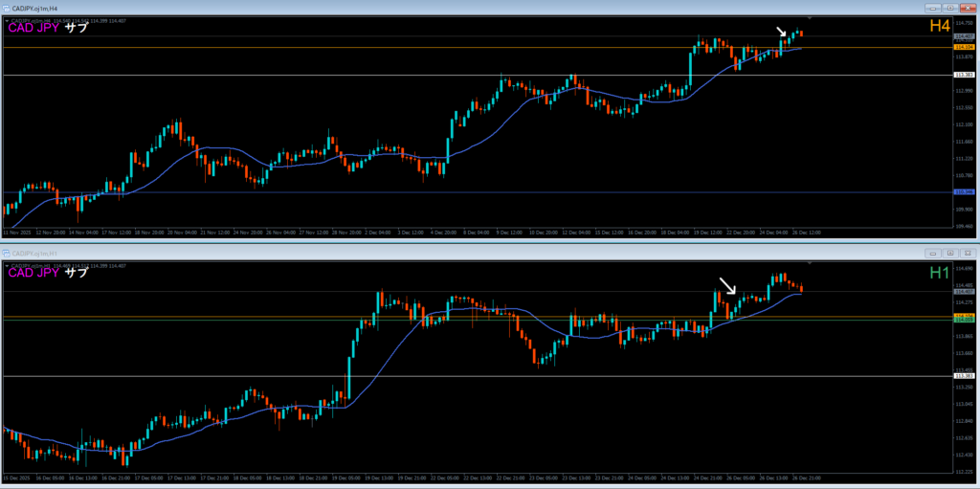980x489 pixels.
Task: Select the white arrow on H4 chart
Action: tap(782, 33)
